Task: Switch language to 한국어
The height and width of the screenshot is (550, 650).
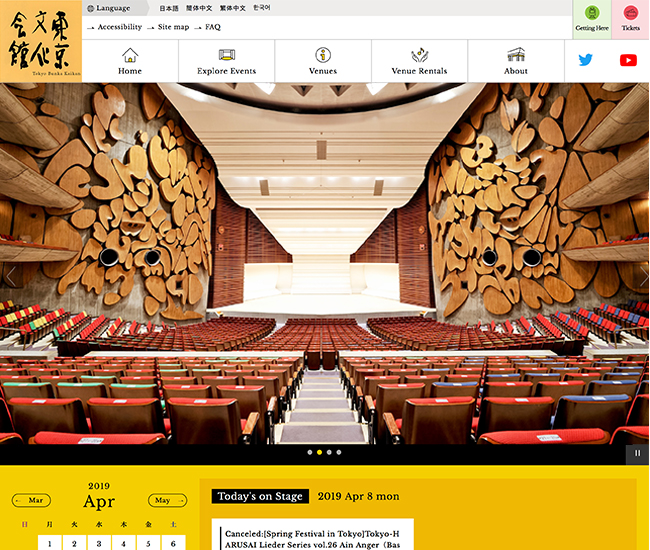Action: [x=262, y=8]
